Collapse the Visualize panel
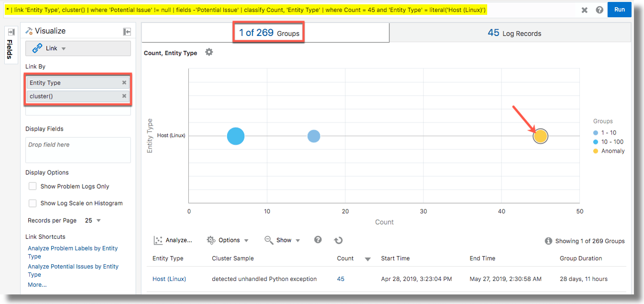 pyautogui.click(x=127, y=31)
